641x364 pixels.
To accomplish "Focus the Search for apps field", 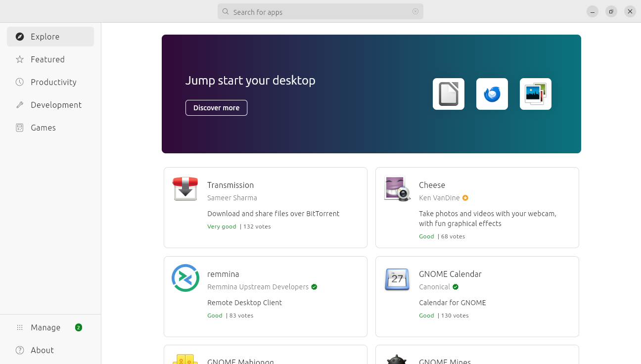I will pos(320,11).
